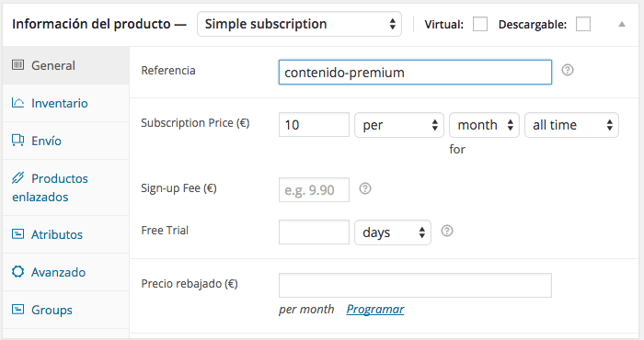
Task: Click help icon beside Referencia field
Action: (568, 70)
